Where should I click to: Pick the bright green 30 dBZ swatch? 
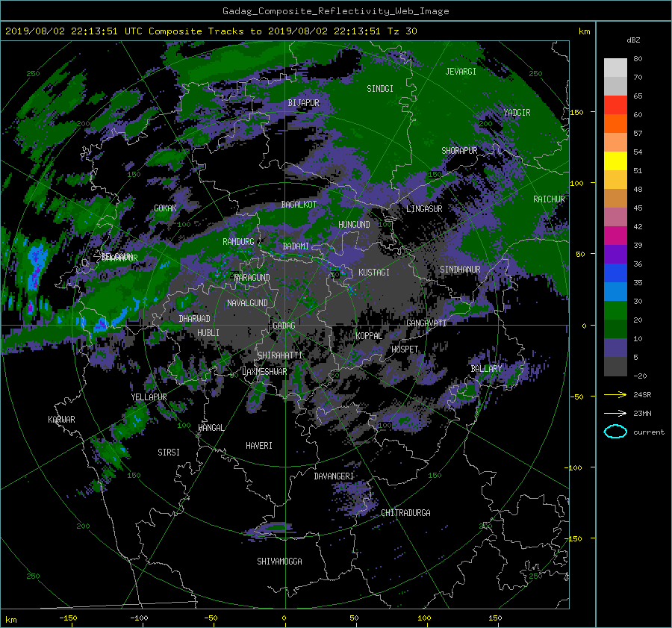coord(615,311)
